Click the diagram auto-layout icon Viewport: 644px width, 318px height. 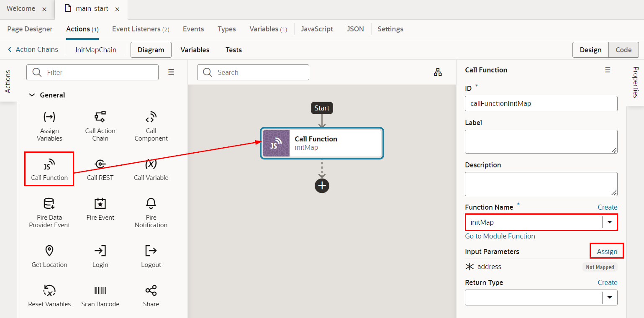click(438, 72)
